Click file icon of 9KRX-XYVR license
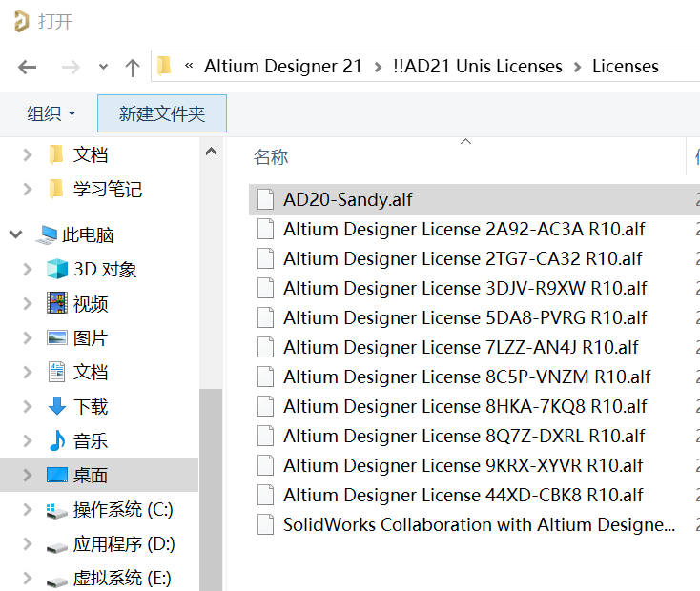This screenshot has width=700, height=591. coord(265,465)
